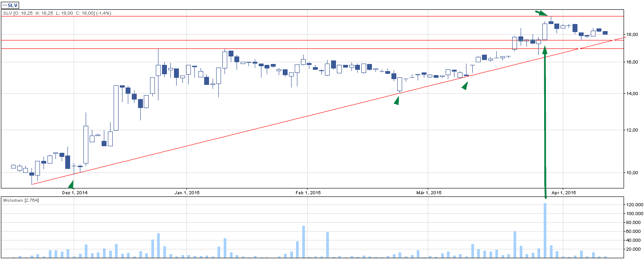Select the Mär 1, 2015 date label
Image resolution: width=644 pixels, height=260 pixels.
429,192
